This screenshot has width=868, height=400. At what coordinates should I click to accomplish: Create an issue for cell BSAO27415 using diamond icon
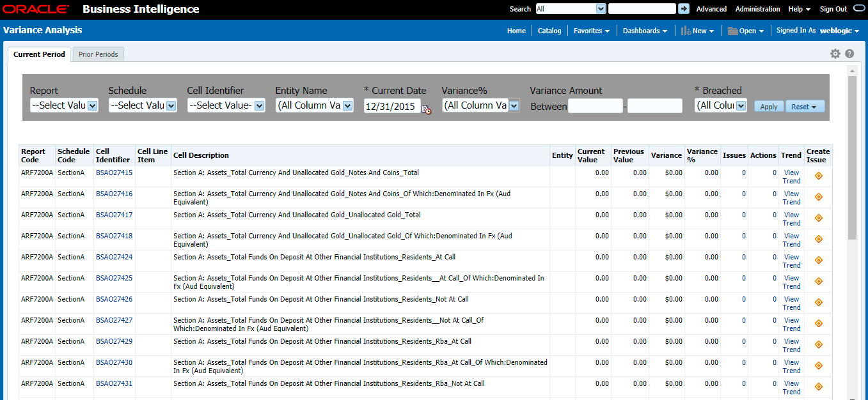pyautogui.click(x=818, y=175)
